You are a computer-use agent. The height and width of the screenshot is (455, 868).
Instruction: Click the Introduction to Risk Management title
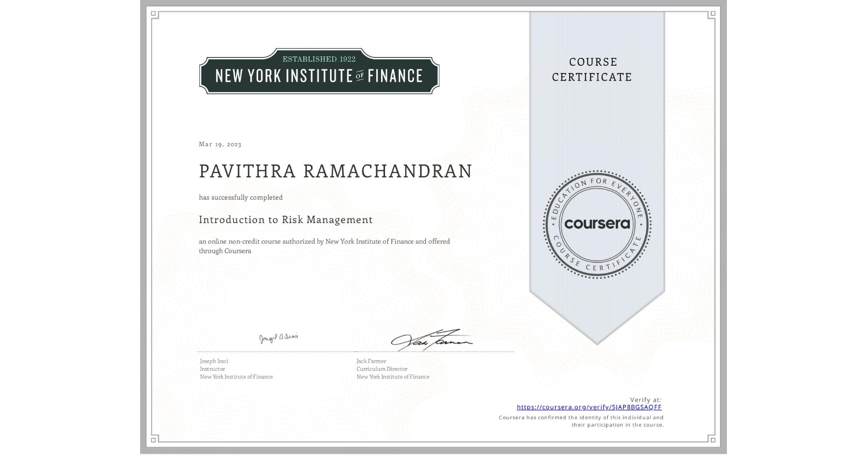click(286, 220)
